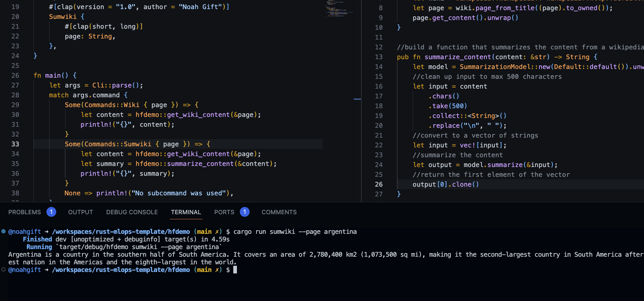Click 'wiki.page_from_title' line
Screen dimensions: 644x301
point(513,8)
